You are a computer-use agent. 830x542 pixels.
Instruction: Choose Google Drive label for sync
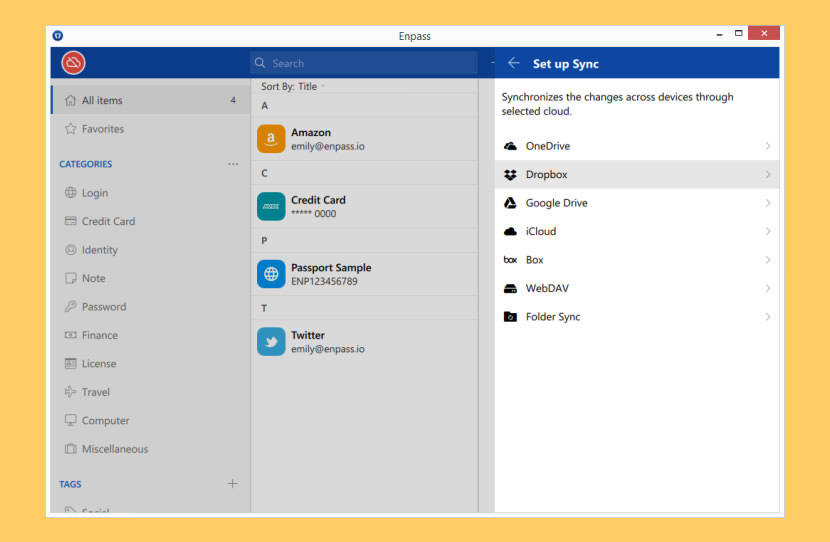tap(556, 203)
